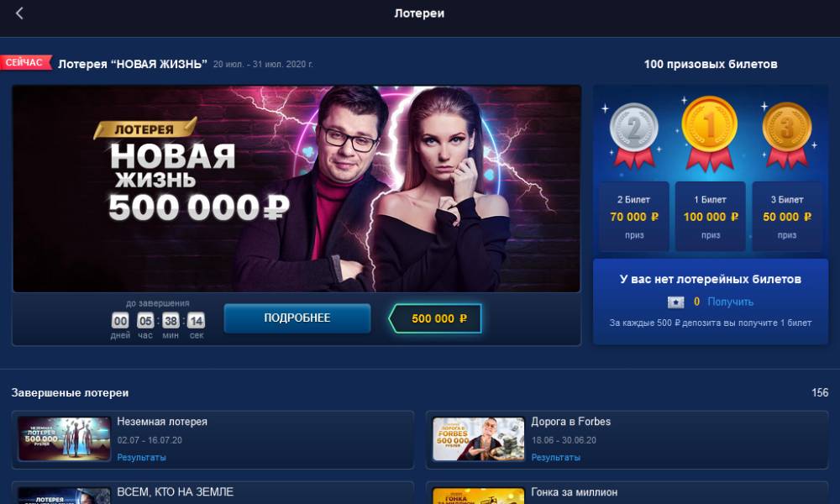Open Результаты for Дорога в Forbes
The width and height of the screenshot is (840, 504).
[x=555, y=458]
